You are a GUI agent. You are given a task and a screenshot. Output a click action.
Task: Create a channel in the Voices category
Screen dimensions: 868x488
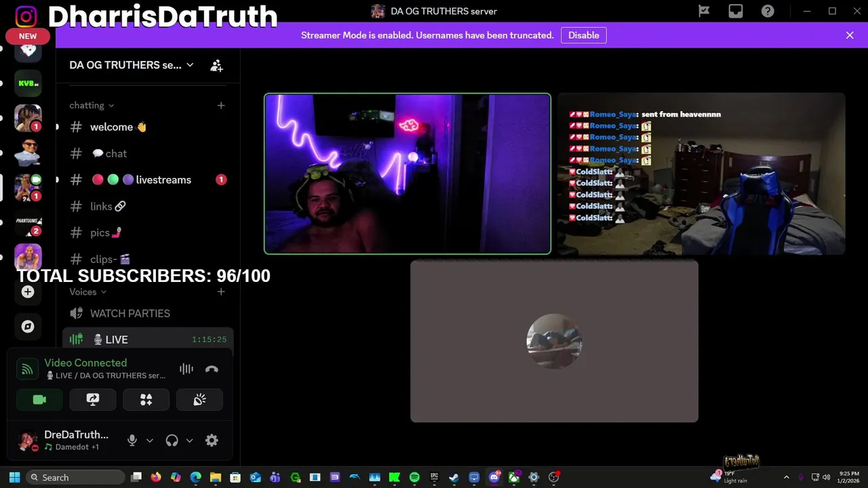(221, 291)
